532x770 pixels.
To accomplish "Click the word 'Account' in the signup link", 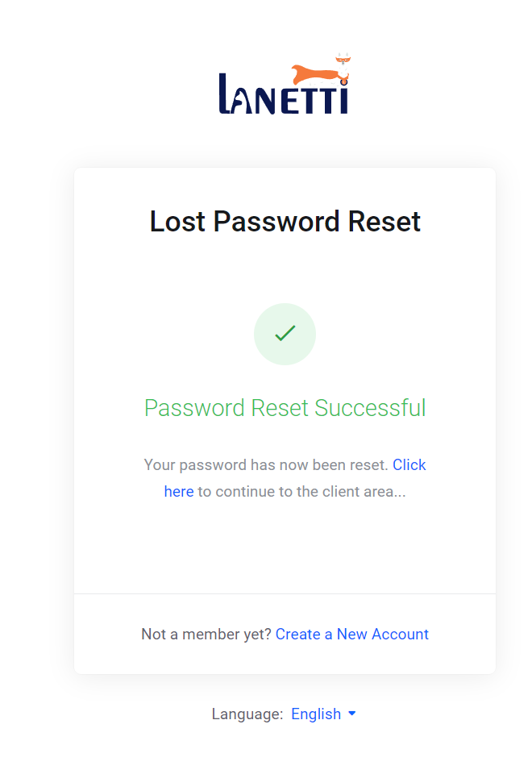I will [x=400, y=634].
